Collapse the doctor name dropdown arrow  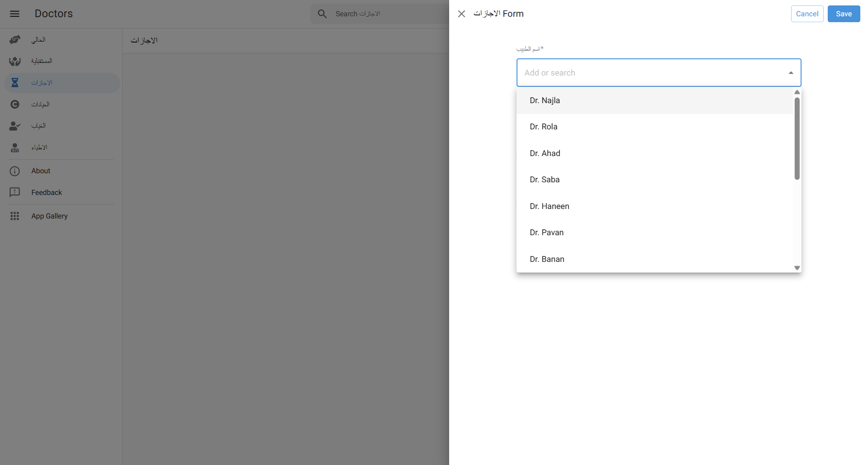click(x=791, y=73)
